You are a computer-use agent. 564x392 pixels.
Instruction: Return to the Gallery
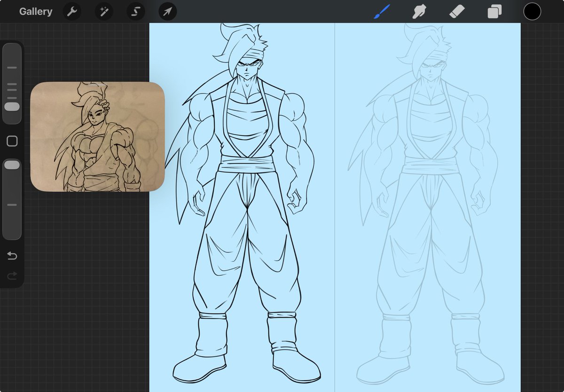(x=36, y=12)
